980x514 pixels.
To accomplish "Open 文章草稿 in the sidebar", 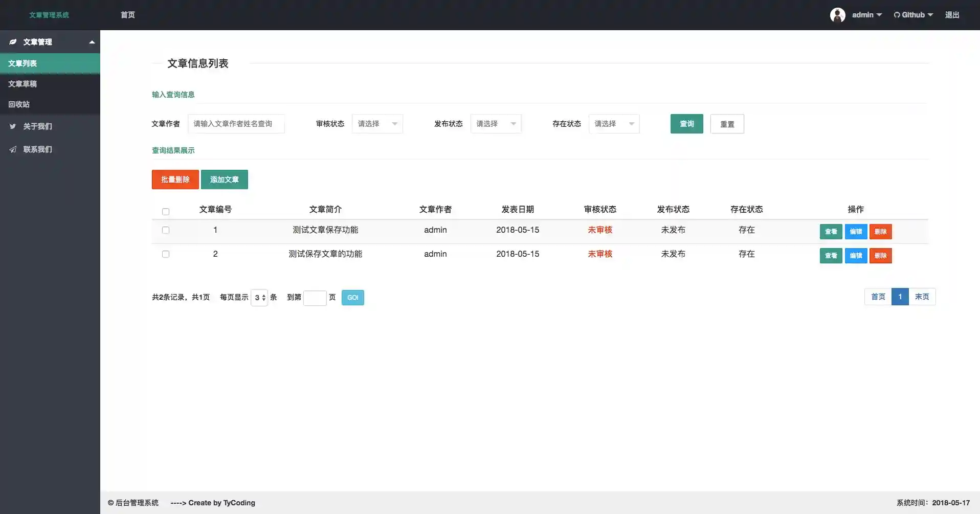I will pyautogui.click(x=23, y=84).
